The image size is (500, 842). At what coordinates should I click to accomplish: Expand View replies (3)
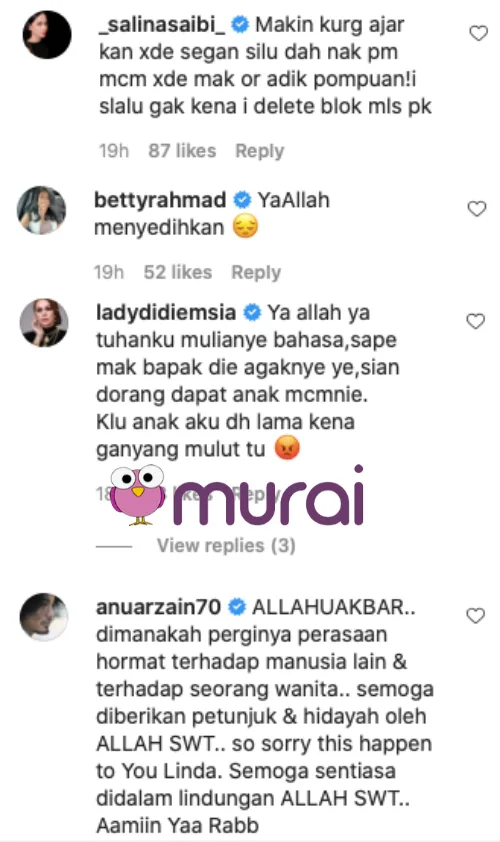(x=226, y=546)
